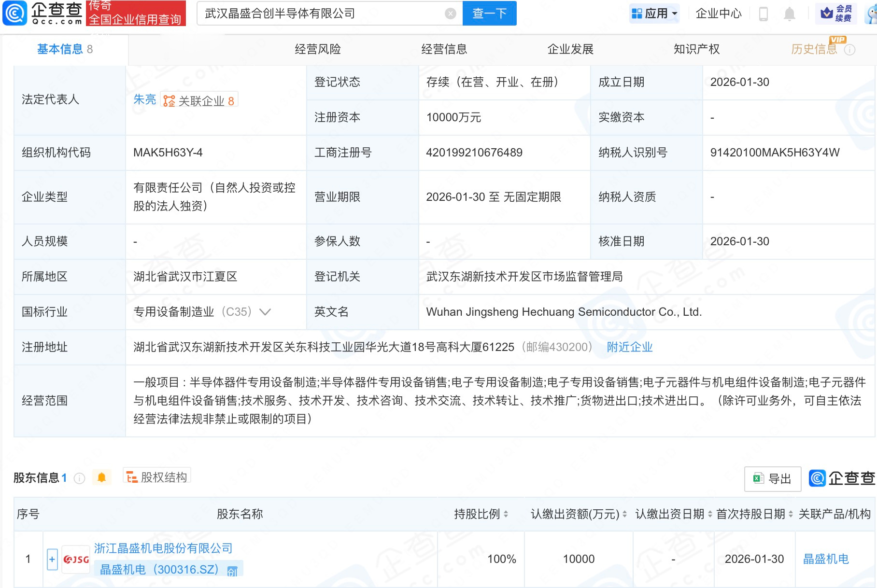Click the info icon next to 股东信息
Viewport: 877px width, 588px height.
78,477
